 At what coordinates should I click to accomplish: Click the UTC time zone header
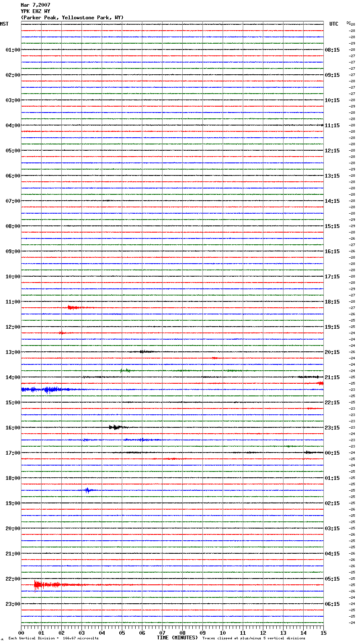coord(334,24)
